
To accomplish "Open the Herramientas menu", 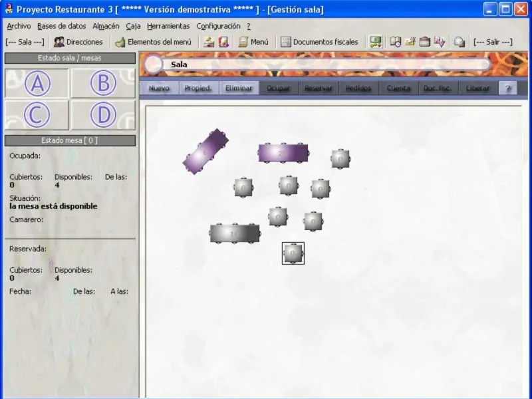I will tap(168, 26).
